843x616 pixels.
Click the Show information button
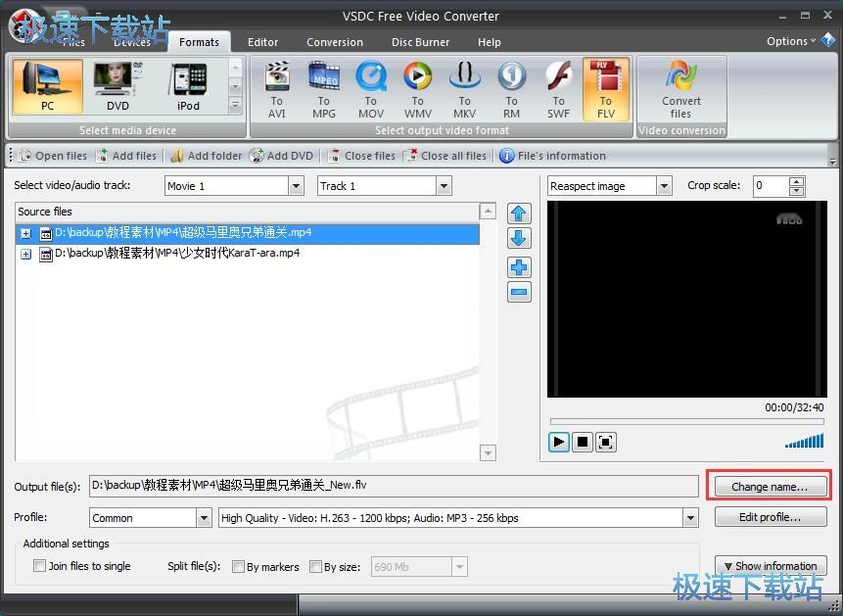[770, 566]
